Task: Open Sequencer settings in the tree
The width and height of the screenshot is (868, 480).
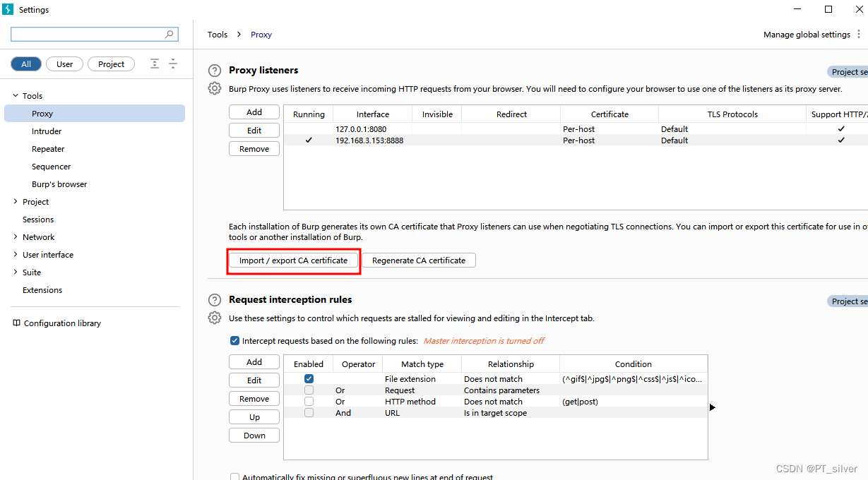Action: (51, 167)
